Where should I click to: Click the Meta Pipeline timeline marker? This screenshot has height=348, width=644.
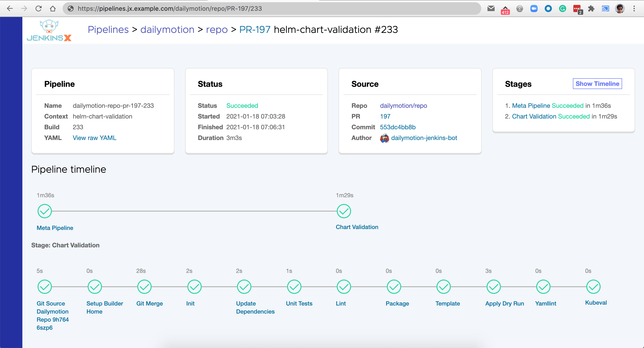(x=45, y=211)
